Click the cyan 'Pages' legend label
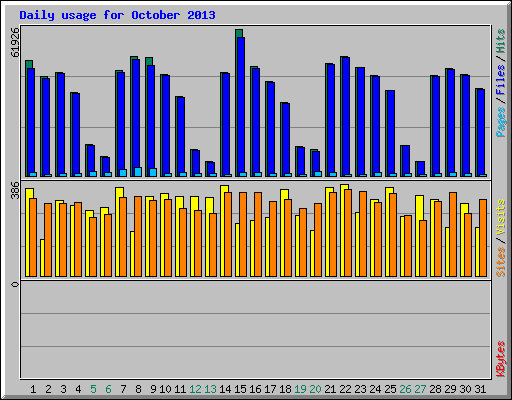 pyautogui.click(x=500, y=122)
